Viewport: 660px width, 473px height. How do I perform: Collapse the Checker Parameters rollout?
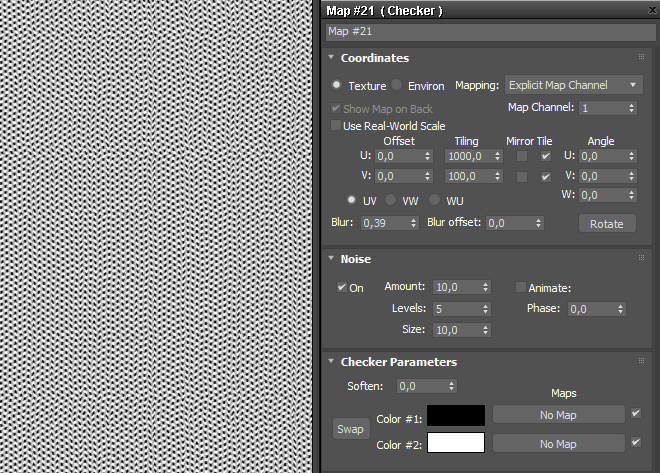click(x=398, y=362)
